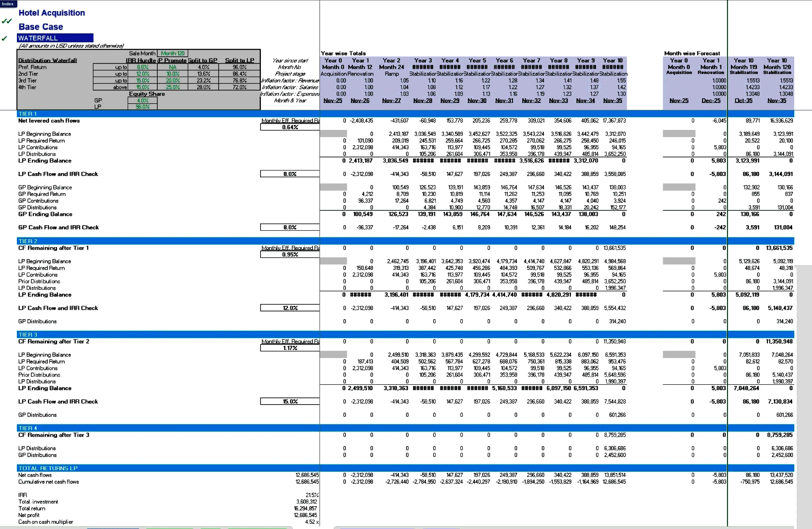This screenshot has width=812, height=529.
Task: Click the Oct-35 monthly date header
Action: click(x=743, y=100)
